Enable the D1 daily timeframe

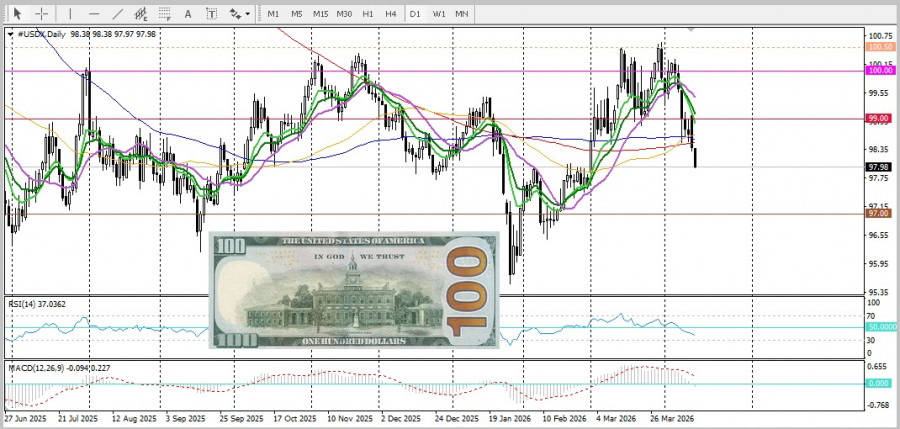415,14
